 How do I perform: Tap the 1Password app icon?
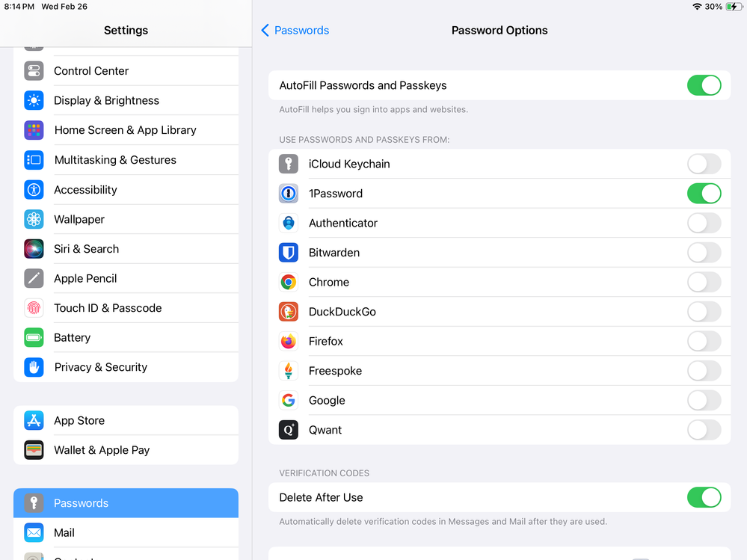[x=289, y=194]
